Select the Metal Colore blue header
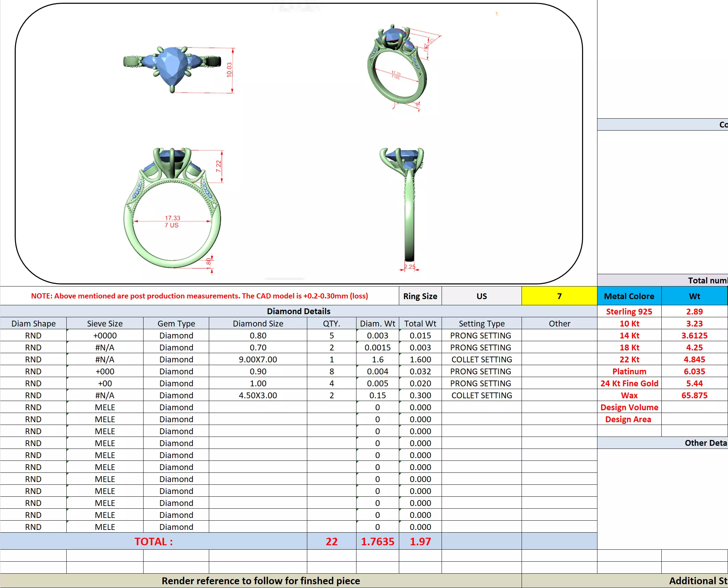 click(629, 296)
